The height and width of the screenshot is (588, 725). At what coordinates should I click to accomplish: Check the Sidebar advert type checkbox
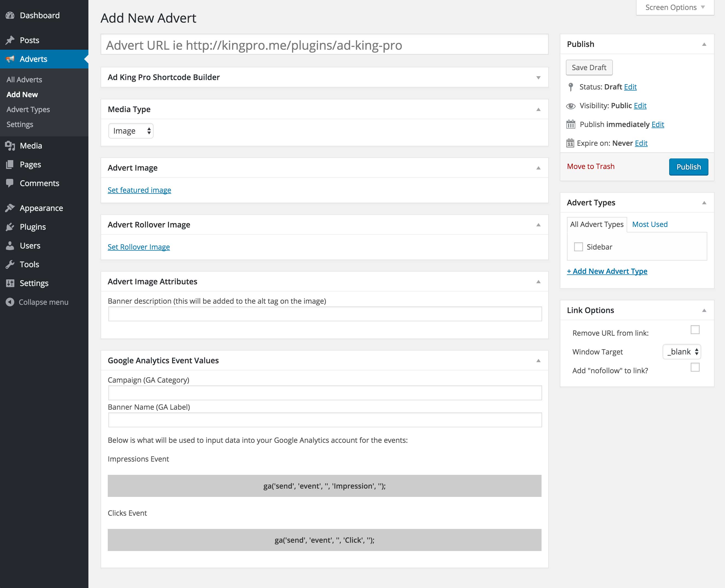578,247
